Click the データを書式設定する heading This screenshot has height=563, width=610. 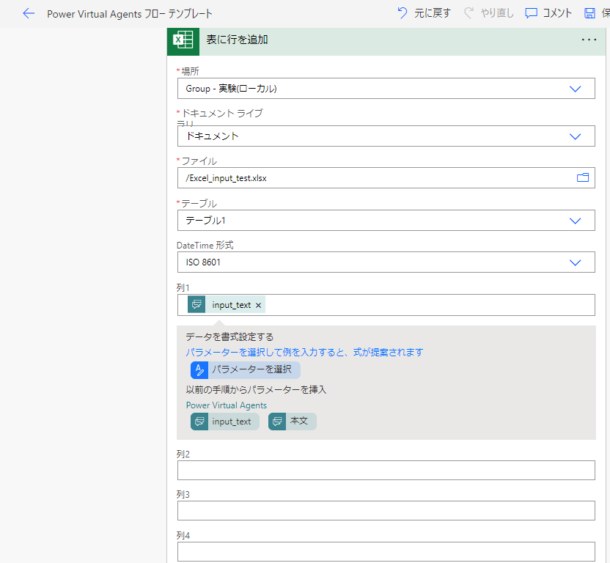tap(230, 337)
